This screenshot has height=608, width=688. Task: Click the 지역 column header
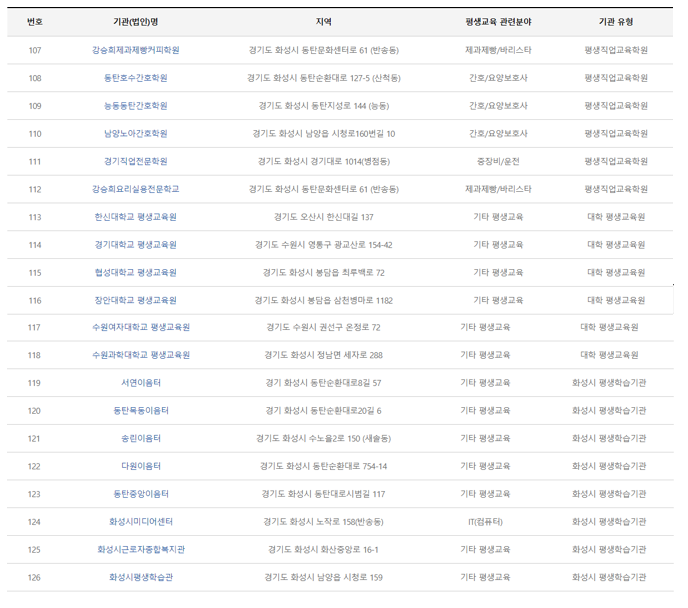(323, 21)
